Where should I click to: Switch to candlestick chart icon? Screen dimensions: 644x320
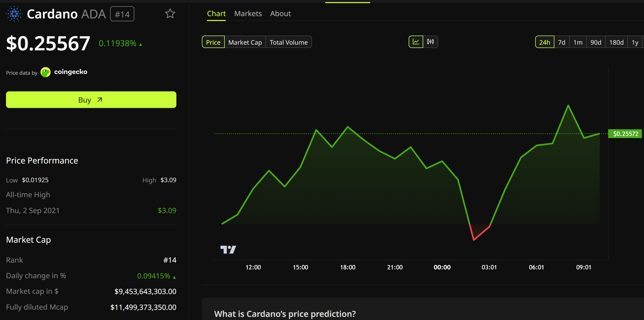click(x=430, y=42)
